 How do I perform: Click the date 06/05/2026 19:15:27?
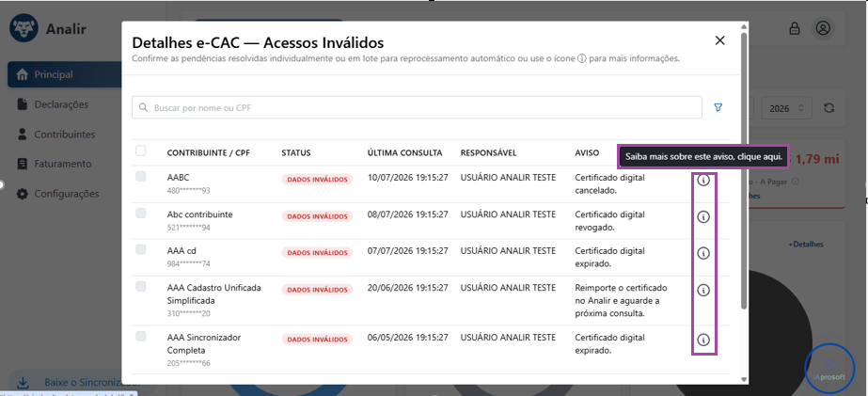(x=407, y=338)
